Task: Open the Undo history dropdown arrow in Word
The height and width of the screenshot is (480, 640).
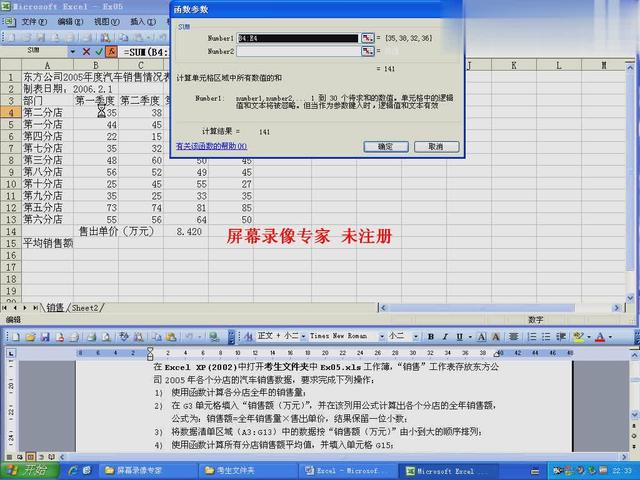Action: pos(199,337)
